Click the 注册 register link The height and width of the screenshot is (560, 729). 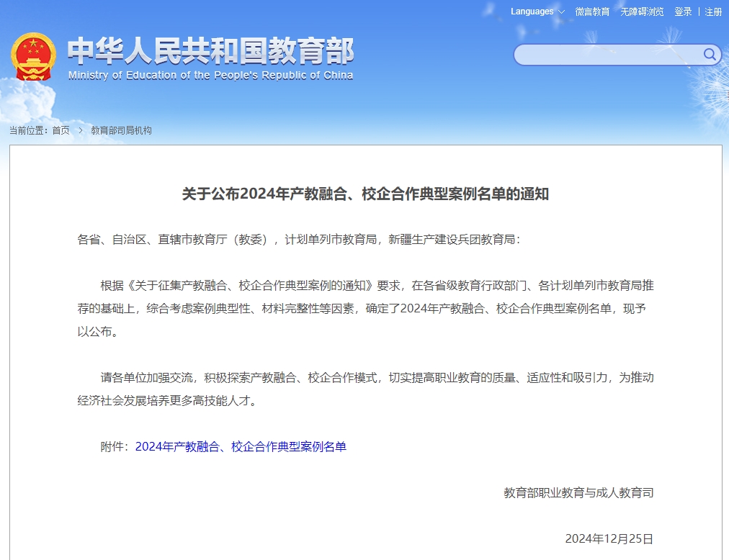tap(712, 12)
